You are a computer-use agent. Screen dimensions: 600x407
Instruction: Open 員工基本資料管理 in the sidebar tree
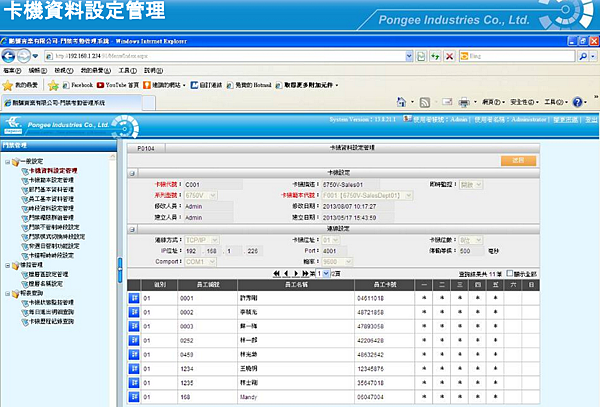(51, 199)
